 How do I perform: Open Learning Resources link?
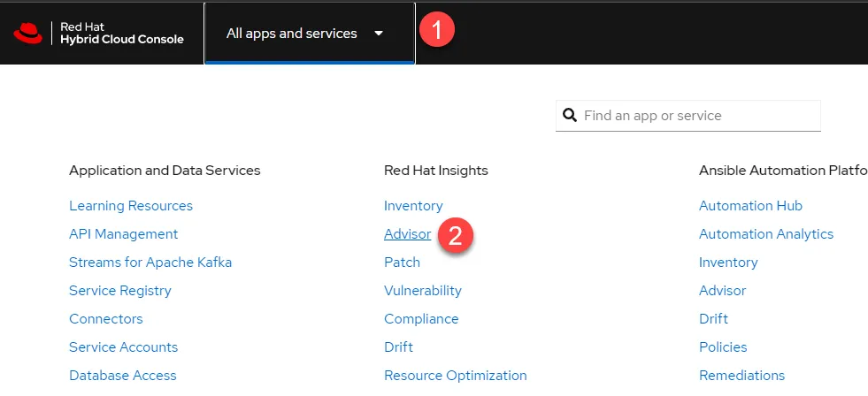[x=131, y=206]
